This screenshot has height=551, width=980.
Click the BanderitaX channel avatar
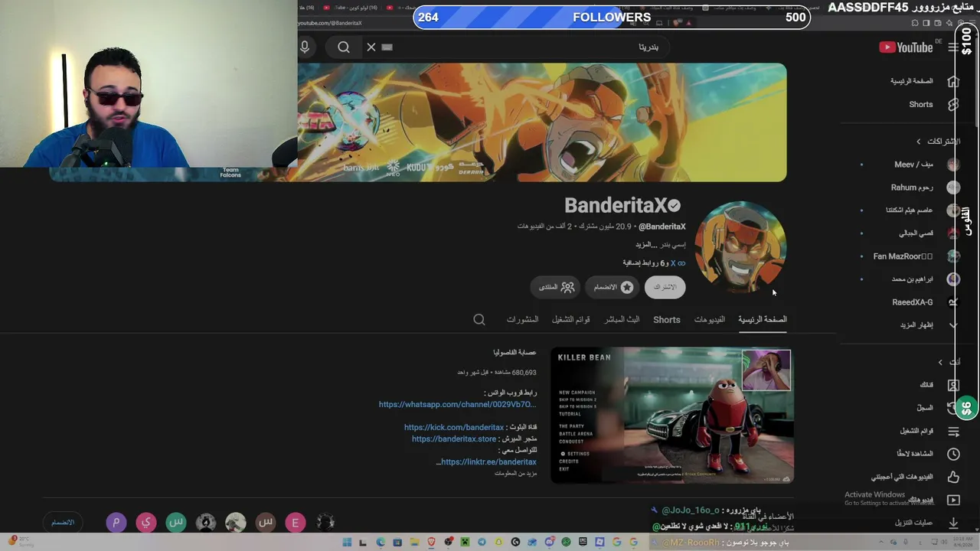point(740,247)
